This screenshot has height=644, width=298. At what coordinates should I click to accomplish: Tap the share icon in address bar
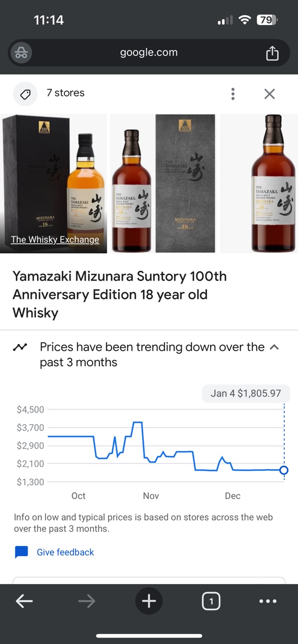pyautogui.click(x=272, y=53)
